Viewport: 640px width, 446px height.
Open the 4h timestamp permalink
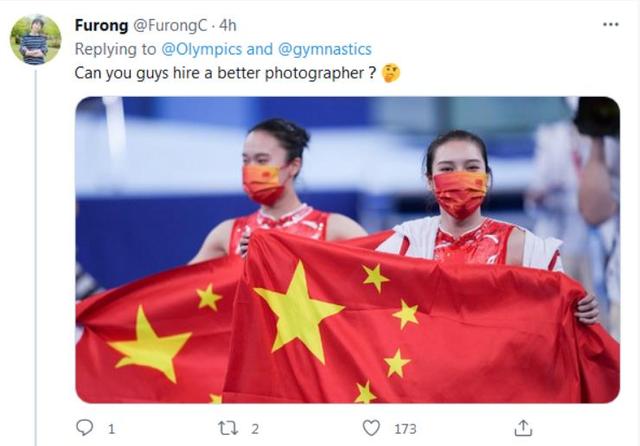(x=227, y=25)
